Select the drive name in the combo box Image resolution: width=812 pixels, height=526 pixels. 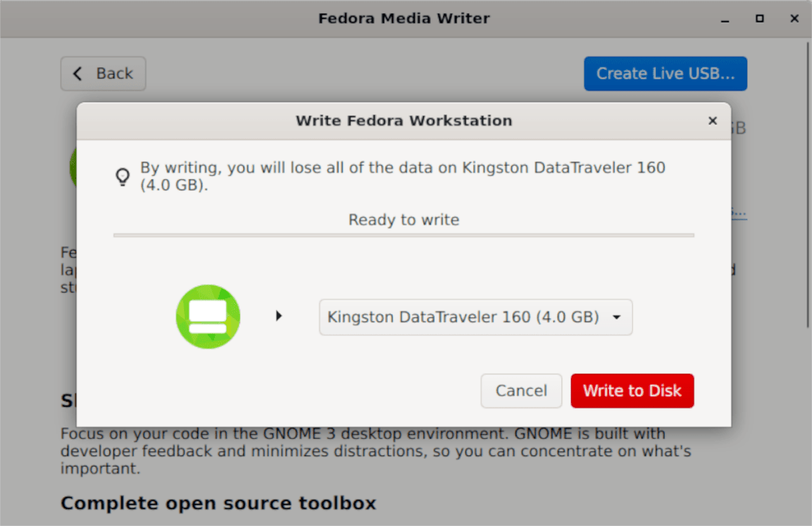(x=460, y=317)
